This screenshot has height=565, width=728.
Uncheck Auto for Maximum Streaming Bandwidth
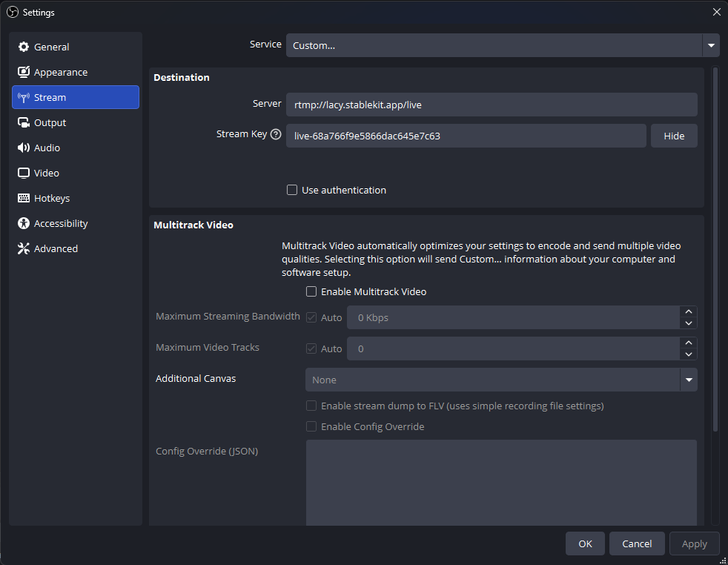pos(312,317)
